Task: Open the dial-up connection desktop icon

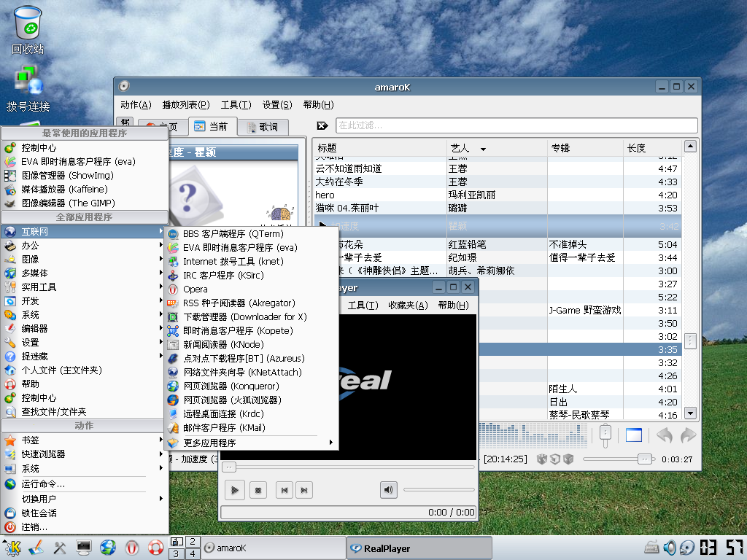Action: (28, 89)
